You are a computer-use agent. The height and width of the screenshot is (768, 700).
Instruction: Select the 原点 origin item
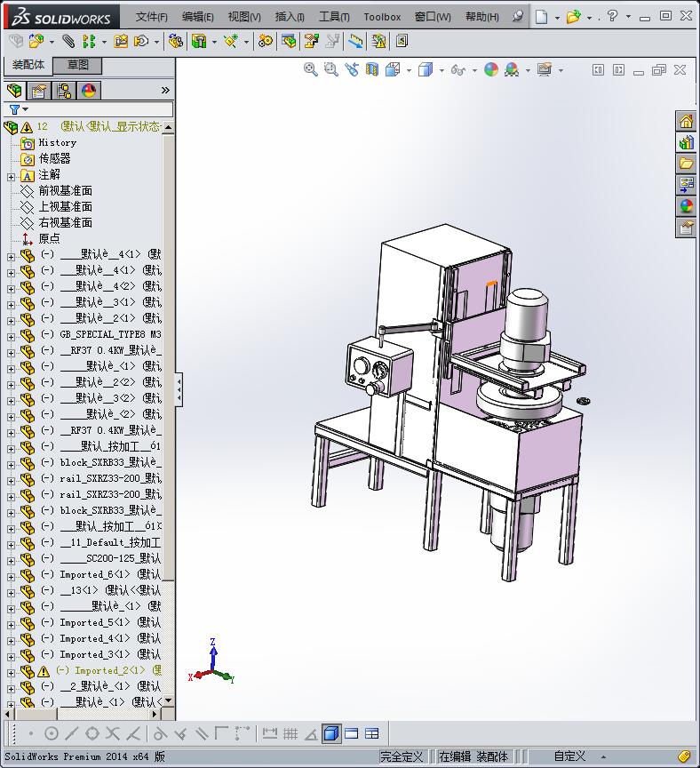(x=49, y=238)
